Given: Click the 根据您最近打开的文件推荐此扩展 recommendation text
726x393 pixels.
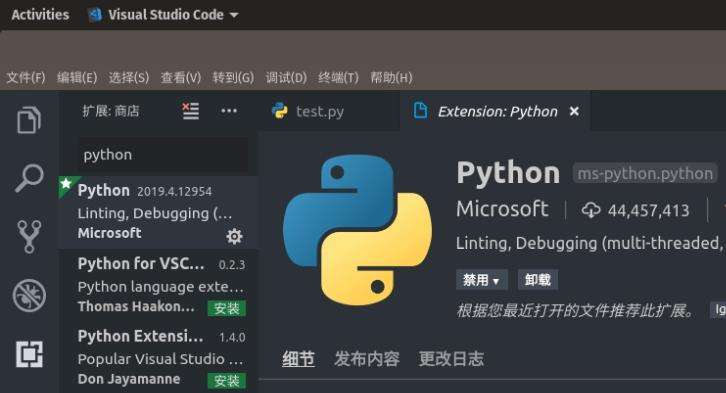Looking at the screenshot, I should (576, 311).
